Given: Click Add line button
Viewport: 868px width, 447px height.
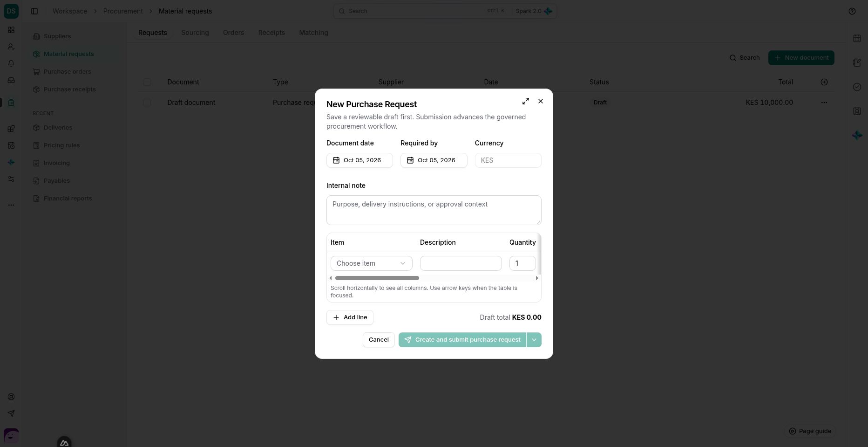Looking at the screenshot, I should point(350,317).
